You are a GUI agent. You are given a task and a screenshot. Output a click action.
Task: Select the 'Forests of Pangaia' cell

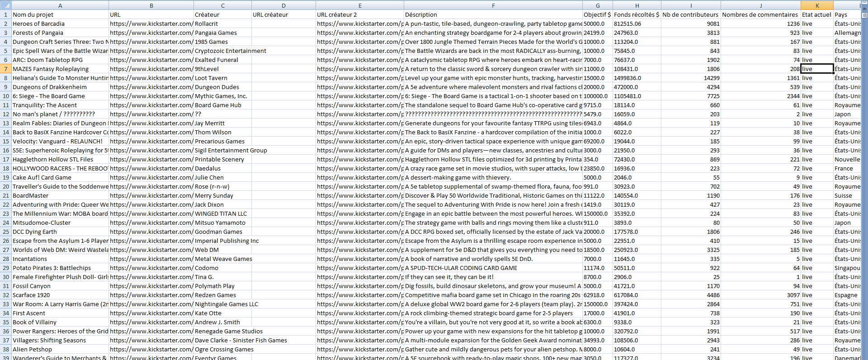[x=60, y=33]
